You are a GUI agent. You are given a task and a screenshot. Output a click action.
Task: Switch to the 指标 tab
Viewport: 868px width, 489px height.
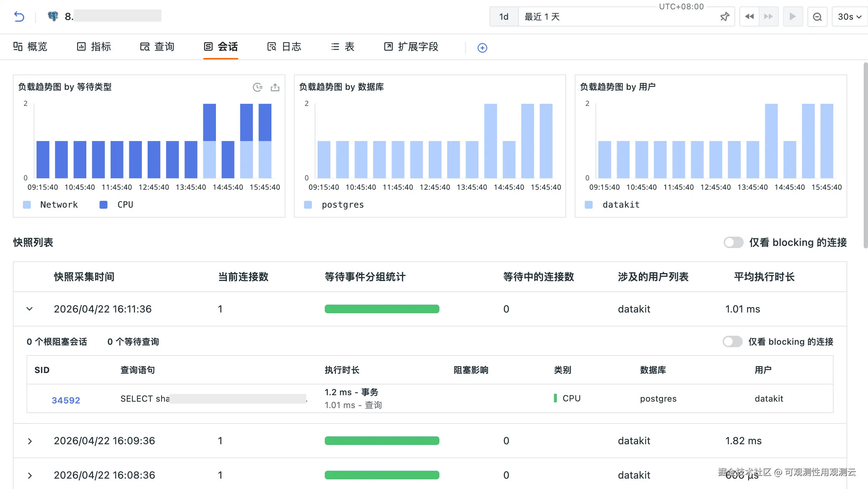pyautogui.click(x=94, y=47)
